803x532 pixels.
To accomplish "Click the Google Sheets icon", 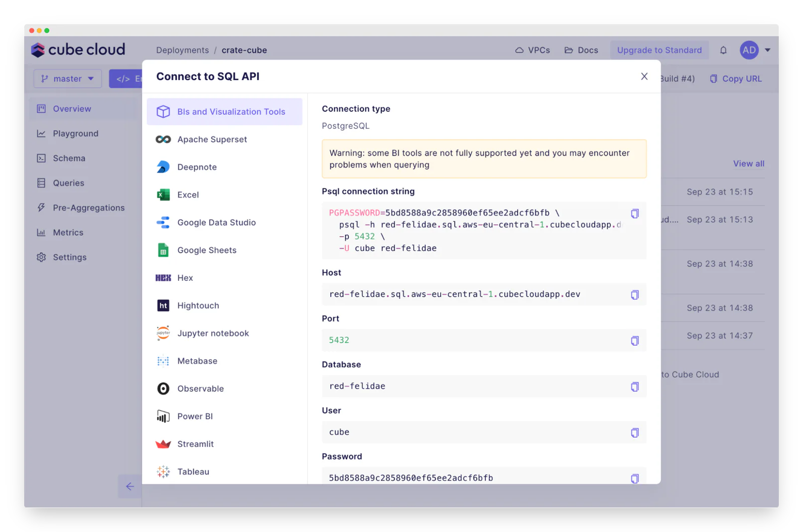I will click(163, 250).
